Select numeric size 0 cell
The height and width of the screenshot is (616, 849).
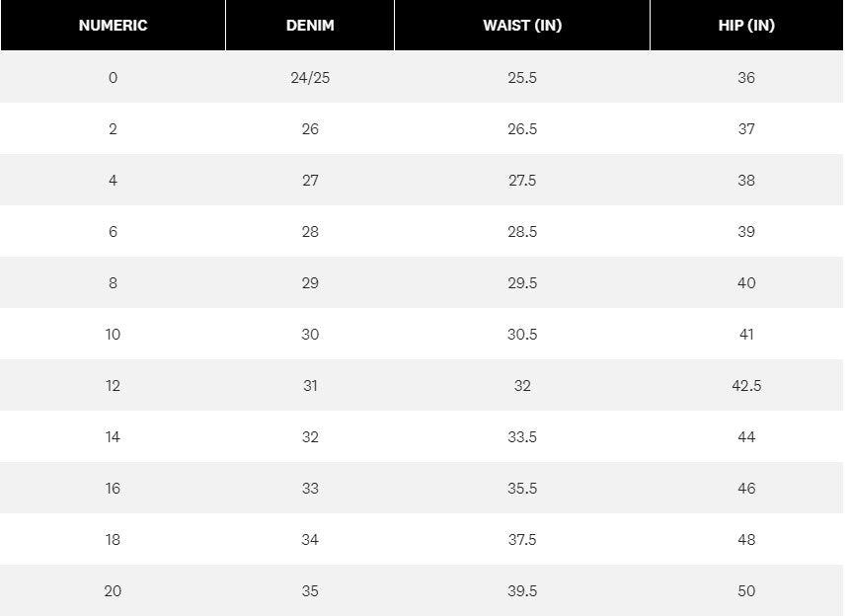point(113,77)
